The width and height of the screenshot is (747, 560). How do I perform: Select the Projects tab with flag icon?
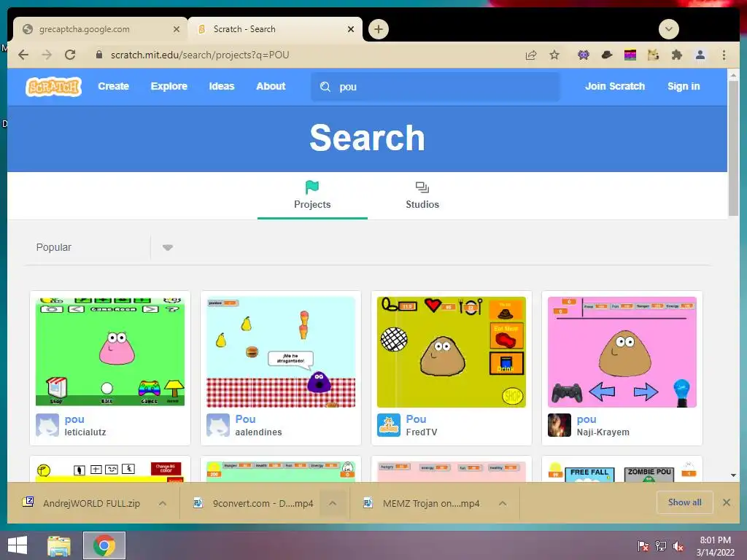coord(312,195)
